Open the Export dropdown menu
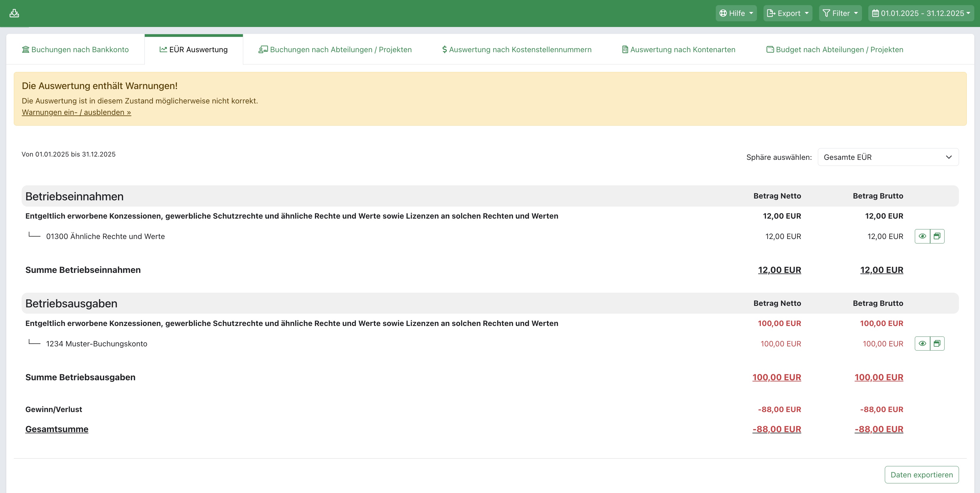The image size is (980, 493). coord(788,13)
